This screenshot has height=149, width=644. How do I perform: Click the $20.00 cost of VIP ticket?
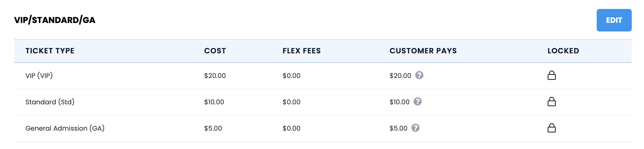point(215,76)
